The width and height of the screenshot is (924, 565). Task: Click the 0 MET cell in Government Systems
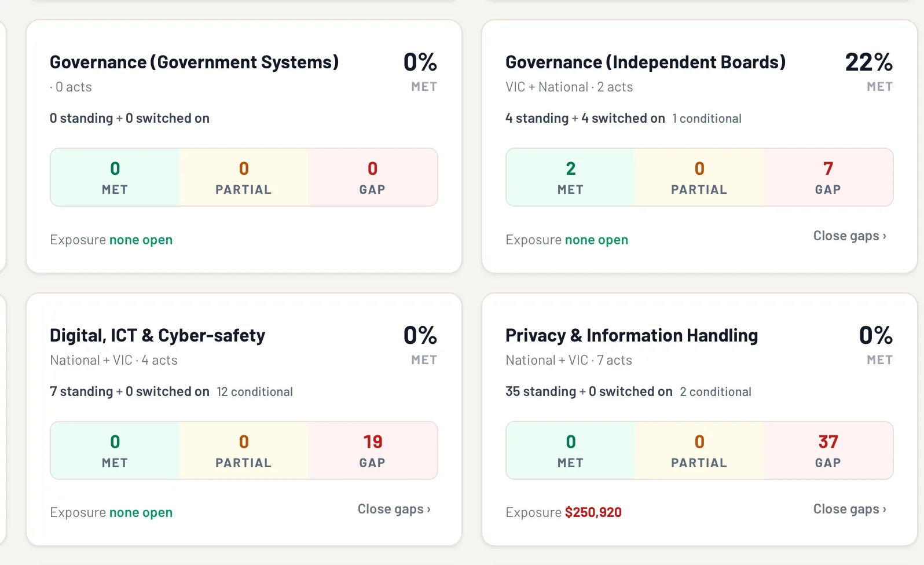click(x=115, y=177)
